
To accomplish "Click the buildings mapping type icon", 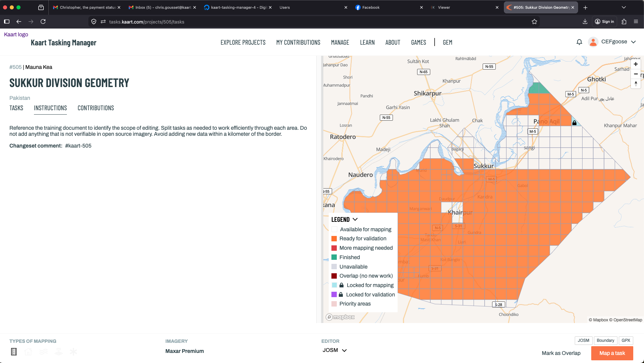I will pyautogui.click(x=28, y=352).
